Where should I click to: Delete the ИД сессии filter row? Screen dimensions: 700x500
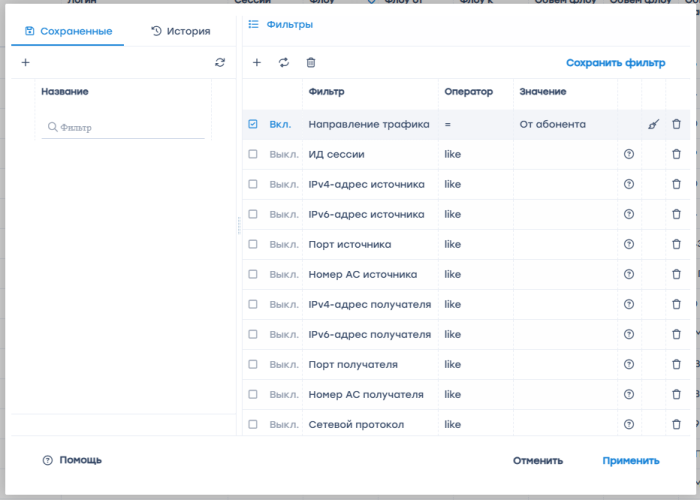pyautogui.click(x=676, y=155)
